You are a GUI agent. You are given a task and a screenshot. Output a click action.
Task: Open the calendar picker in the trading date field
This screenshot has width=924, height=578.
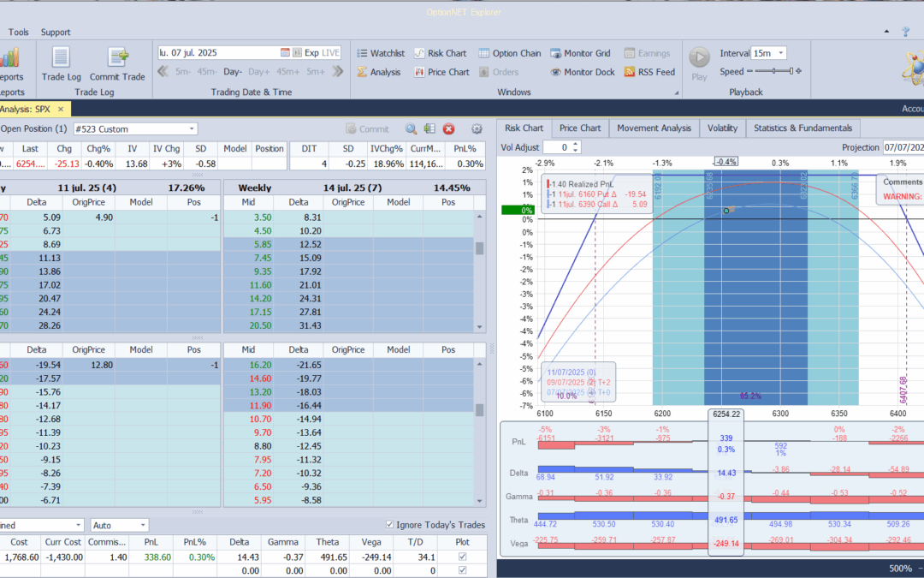[x=285, y=52]
